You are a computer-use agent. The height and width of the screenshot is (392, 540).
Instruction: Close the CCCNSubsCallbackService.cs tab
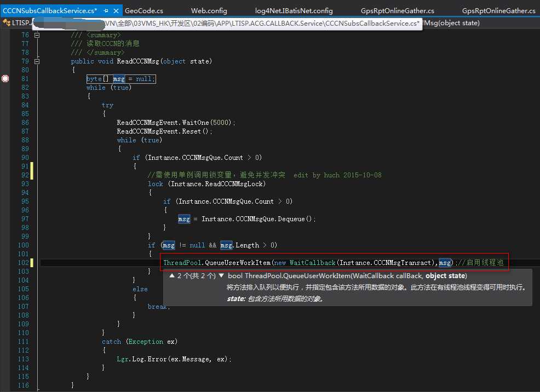coord(116,10)
